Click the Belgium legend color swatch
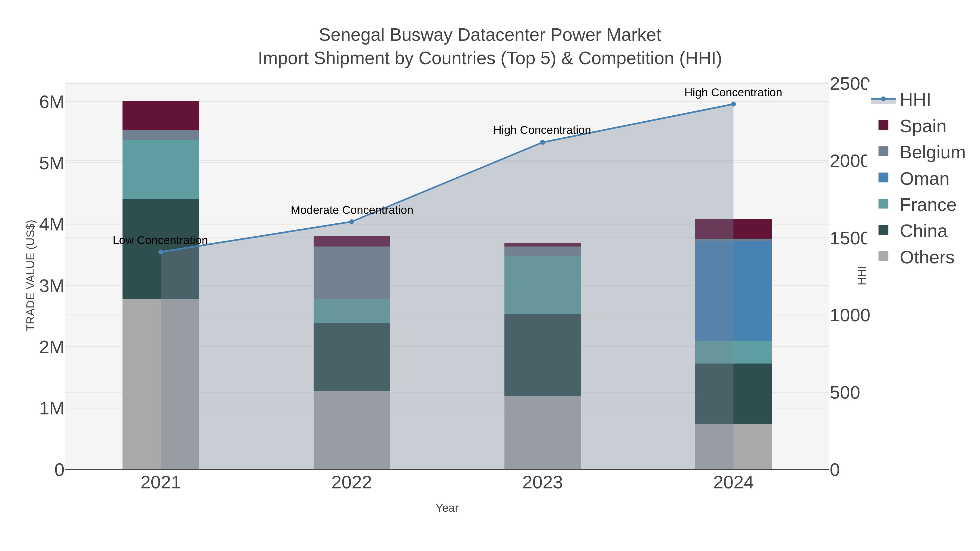980x551 pixels. coord(883,151)
